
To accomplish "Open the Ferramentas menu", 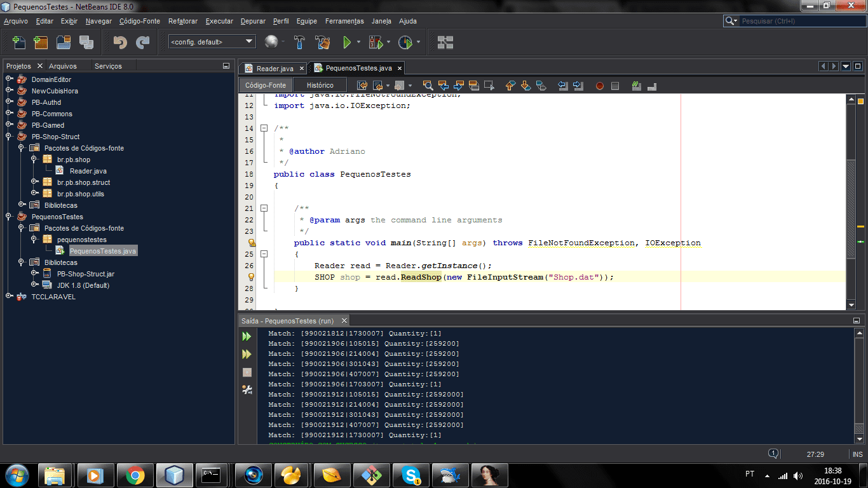I will [344, 21].
